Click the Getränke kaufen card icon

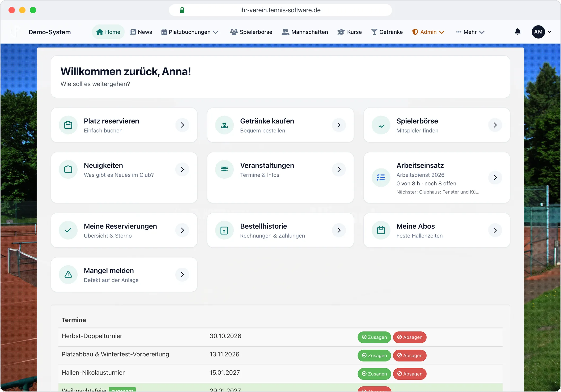click(224, 125)
